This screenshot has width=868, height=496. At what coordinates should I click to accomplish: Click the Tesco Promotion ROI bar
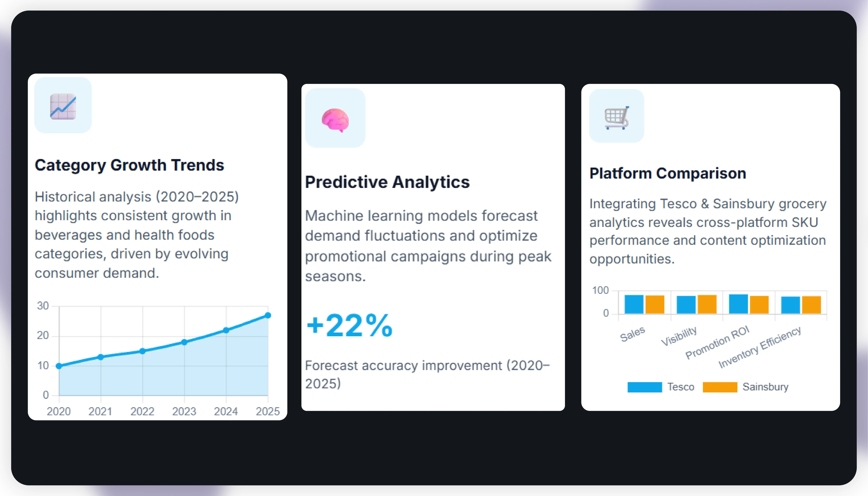738,304
